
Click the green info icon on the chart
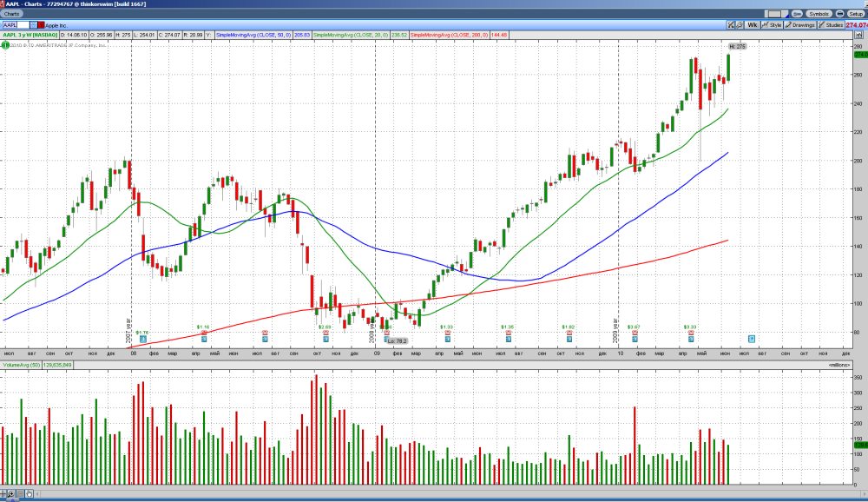[x=5, y=45]
